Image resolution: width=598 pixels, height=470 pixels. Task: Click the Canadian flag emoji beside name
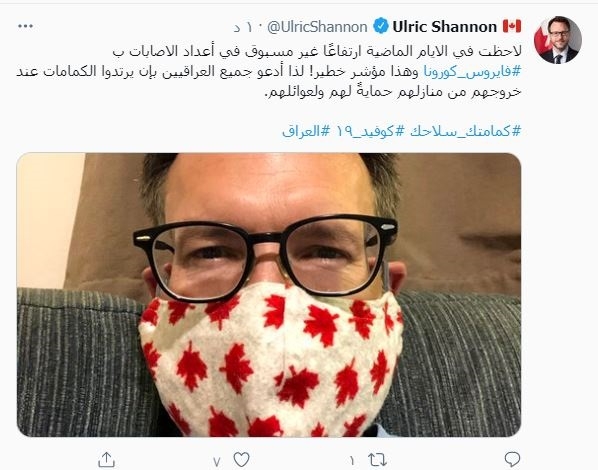512,26
